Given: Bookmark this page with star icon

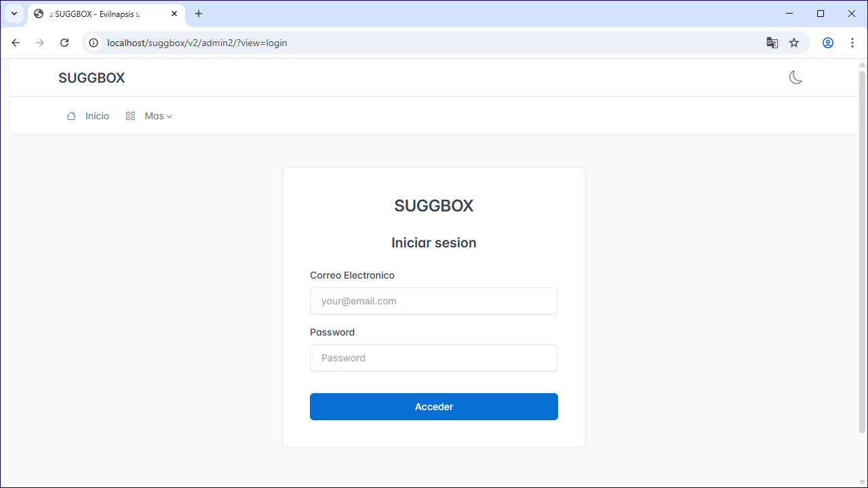Looking at the screenshot, I should [x=794, y=43].
